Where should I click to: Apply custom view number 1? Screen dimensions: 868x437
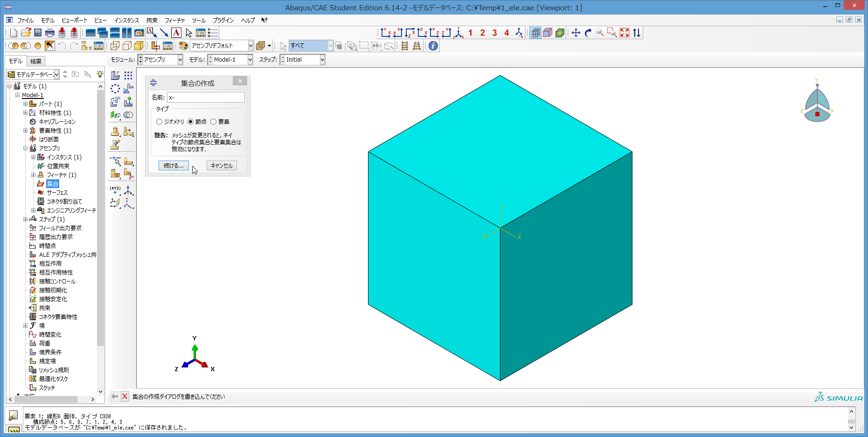(471, 33)
